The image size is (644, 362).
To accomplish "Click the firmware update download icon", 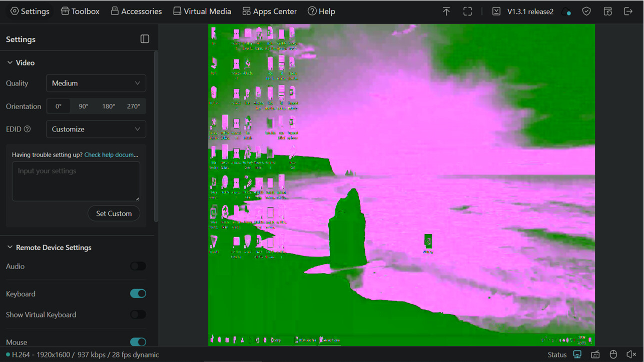I will tap(496, 11).
